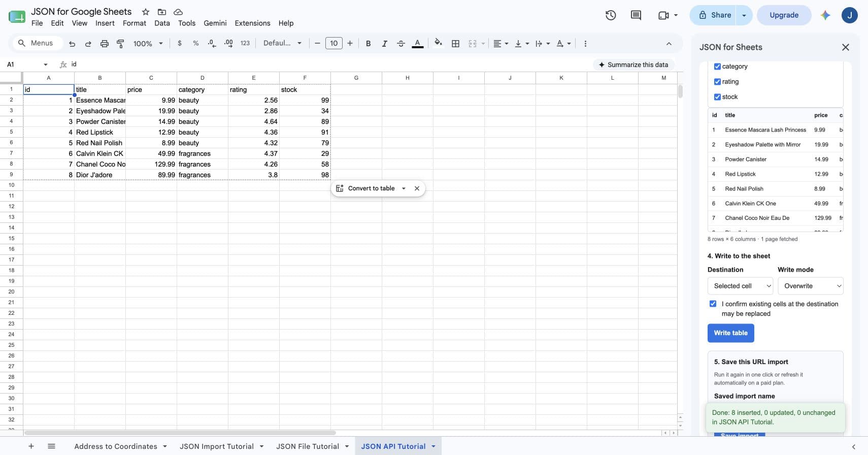Image resolution: width=868 pixels, height=455 pixels.
Task: Open the text rotation dropdown
Action: [x=563, y=44]
